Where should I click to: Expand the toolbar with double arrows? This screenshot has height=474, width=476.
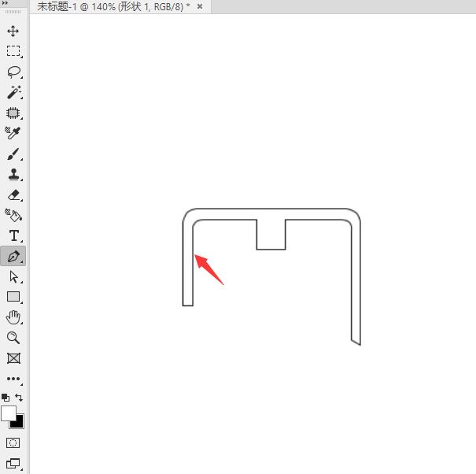[x=5, y=2]
